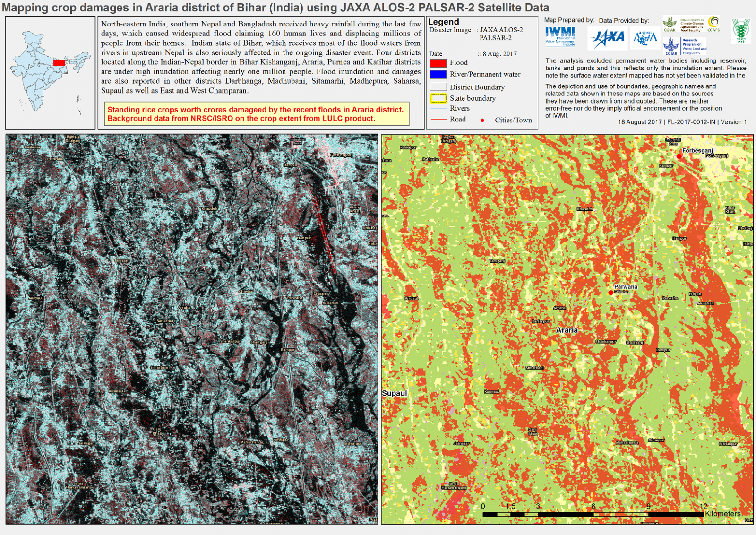The height and width of the screenshot is (535, 756).
Task: Click the ICAR logo
Action: [x=740, y=31]
